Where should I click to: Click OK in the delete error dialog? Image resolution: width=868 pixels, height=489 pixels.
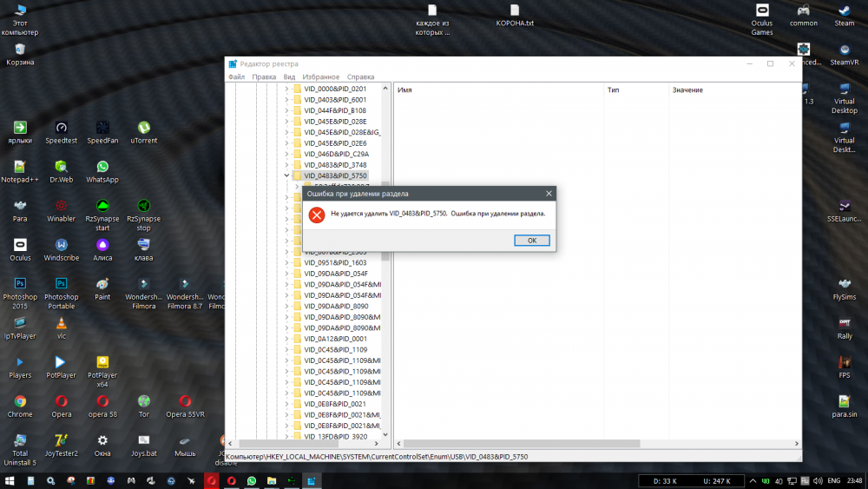point(531,241)
